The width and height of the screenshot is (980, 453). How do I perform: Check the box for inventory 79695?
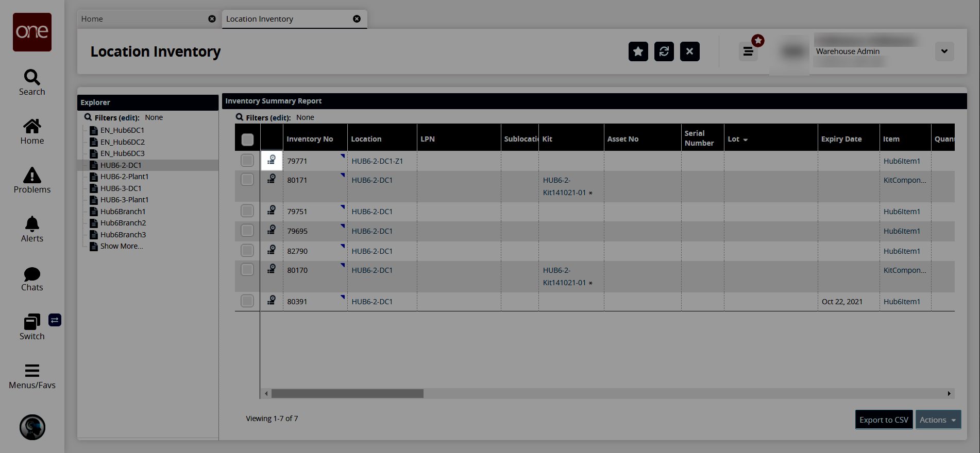pos(247,231)
